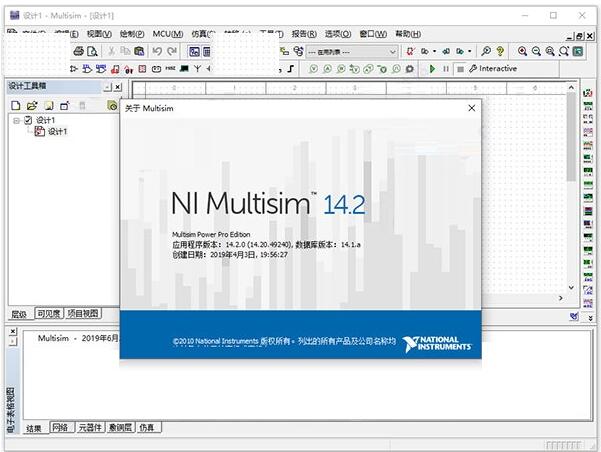Toggle the checkbox beside root 设计1

tap(28, 120)
